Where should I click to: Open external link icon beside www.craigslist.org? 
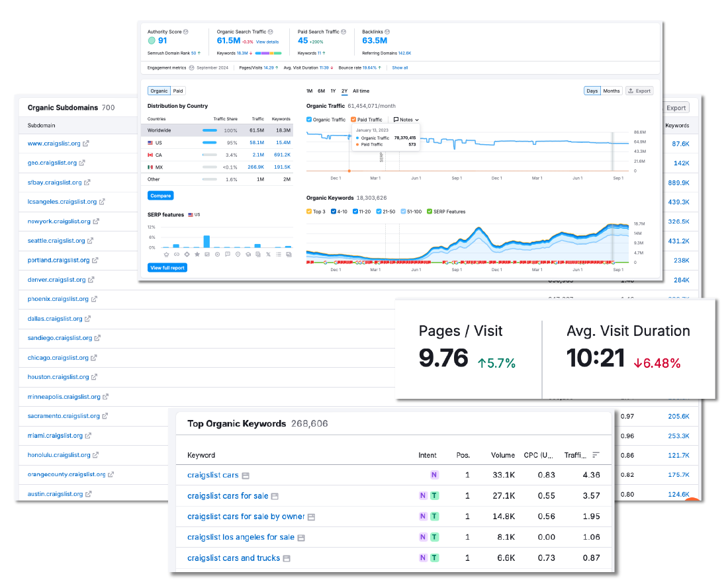pyautogui.click(x=86, y=144)
